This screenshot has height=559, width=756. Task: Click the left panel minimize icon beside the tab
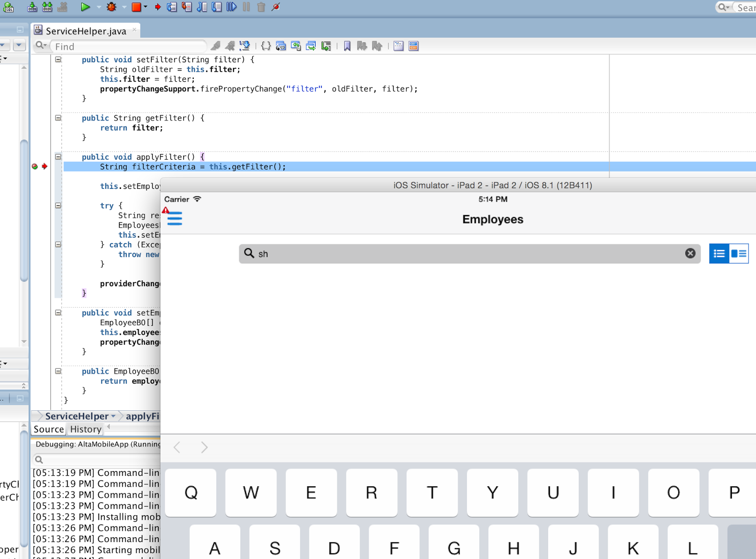click(x=20, y=29)
